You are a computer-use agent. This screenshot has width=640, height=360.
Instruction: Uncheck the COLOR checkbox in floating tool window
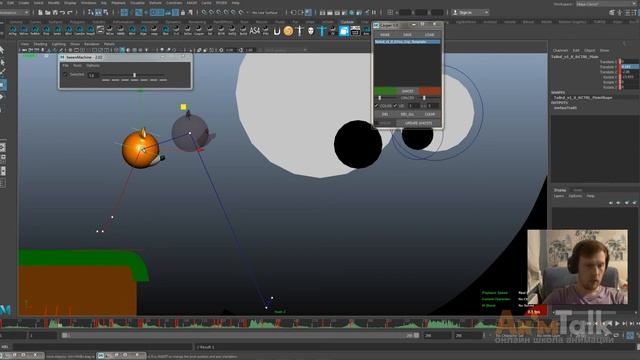tap(376, 106)
